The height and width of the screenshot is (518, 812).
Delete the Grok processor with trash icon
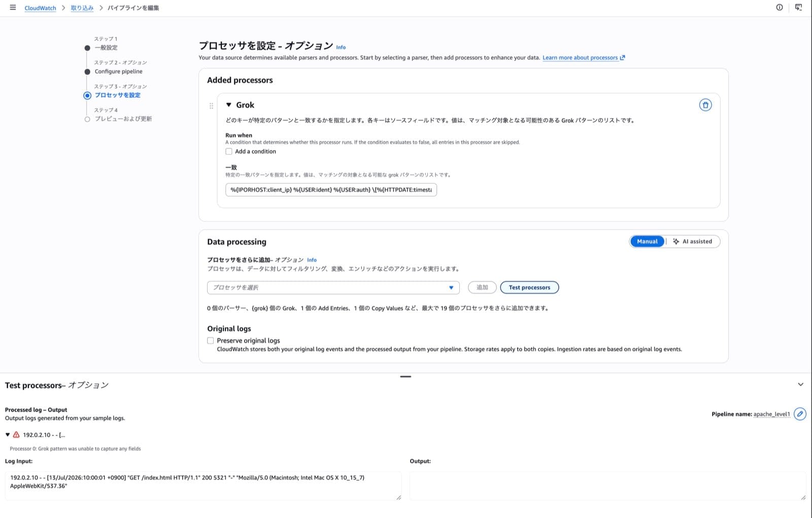pos(705,105)
